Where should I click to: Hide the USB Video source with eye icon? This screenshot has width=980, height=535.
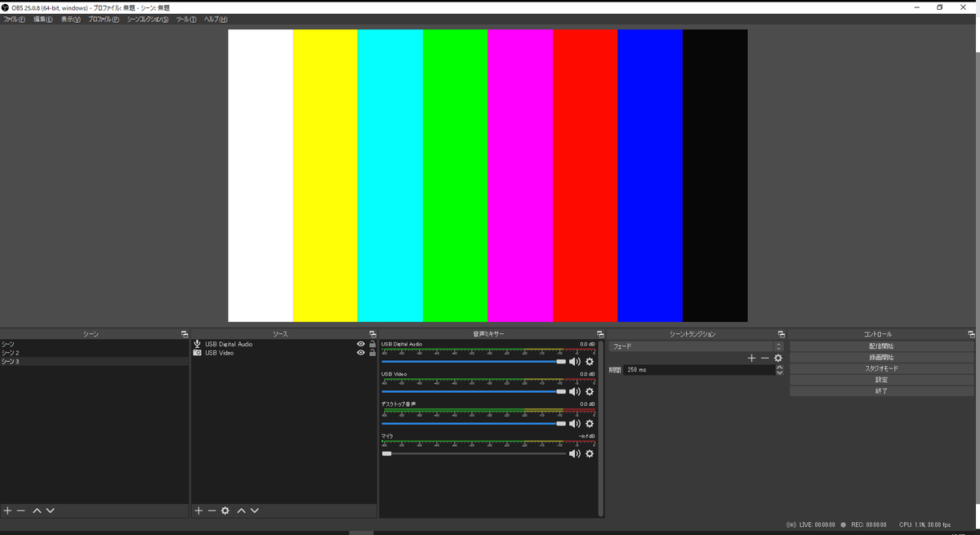click(x=361, y=353)
